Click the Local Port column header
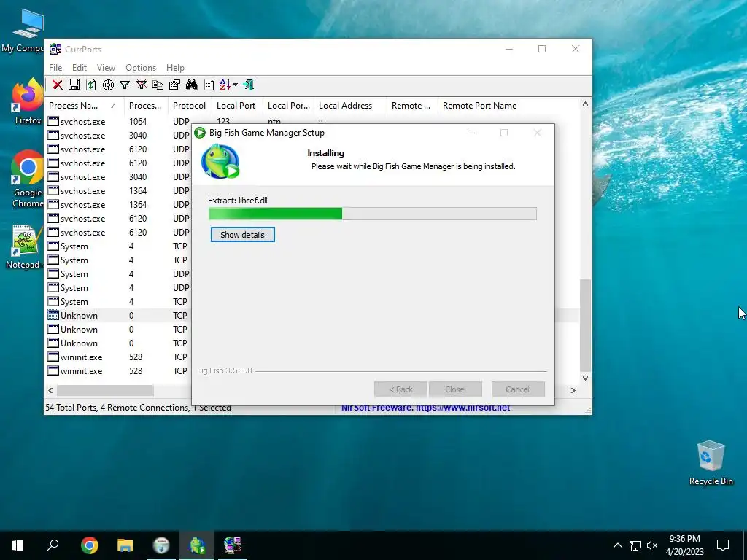Image resolution: width=747 pixels, height=560 pixels. (x=236, y=106)
